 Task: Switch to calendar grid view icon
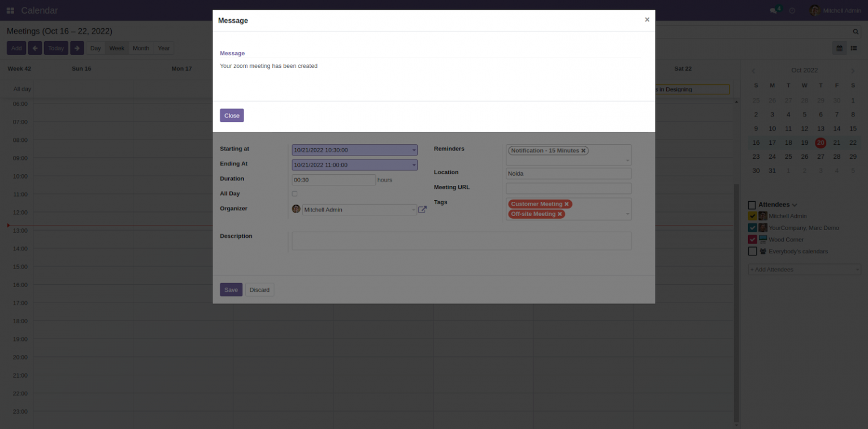pos(839,48)
